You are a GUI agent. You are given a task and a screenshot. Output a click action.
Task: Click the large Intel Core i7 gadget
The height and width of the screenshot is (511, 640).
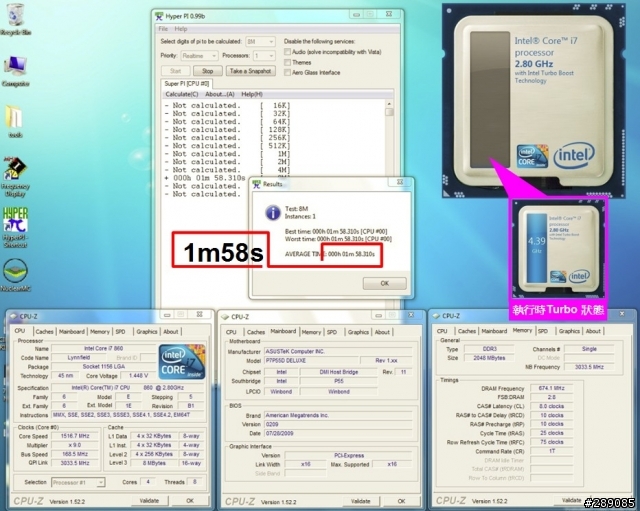[534, 100]
